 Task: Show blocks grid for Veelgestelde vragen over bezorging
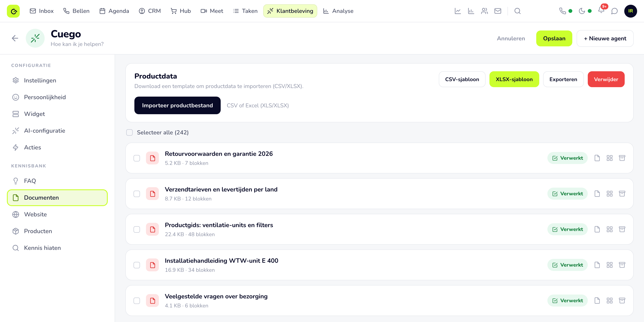609,301
